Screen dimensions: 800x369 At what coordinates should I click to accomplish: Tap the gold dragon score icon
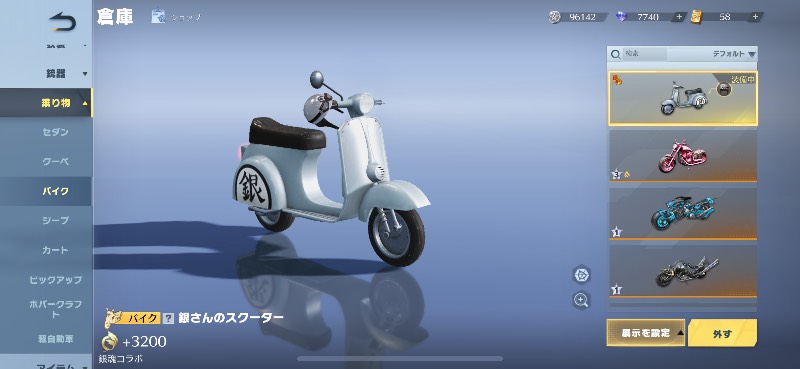point(109,341)
